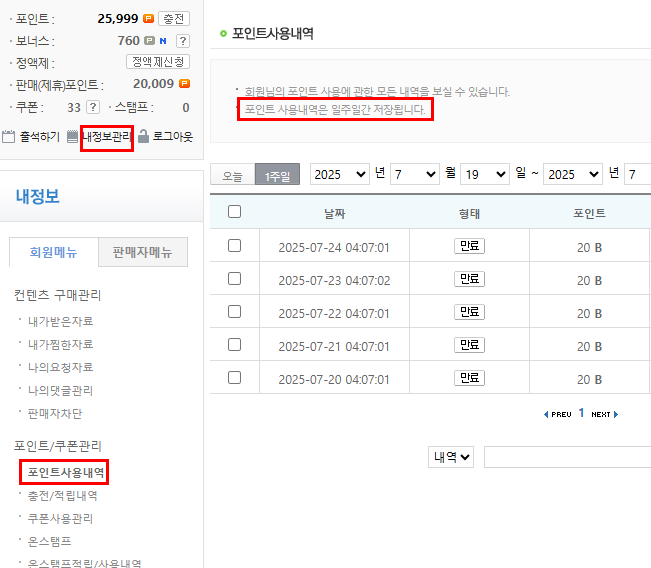651x568 pixels.
Task: Open 내가받은자료 sidebar link
Action: point(60,321)
